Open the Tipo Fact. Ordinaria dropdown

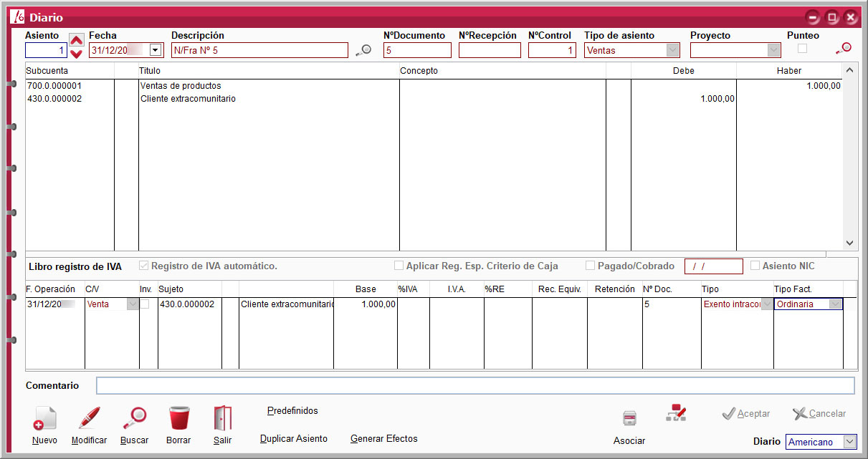point(835,304)
